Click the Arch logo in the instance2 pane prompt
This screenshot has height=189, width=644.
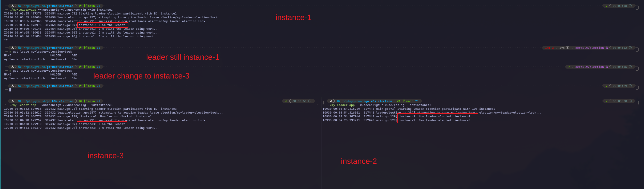coord(331,101)
